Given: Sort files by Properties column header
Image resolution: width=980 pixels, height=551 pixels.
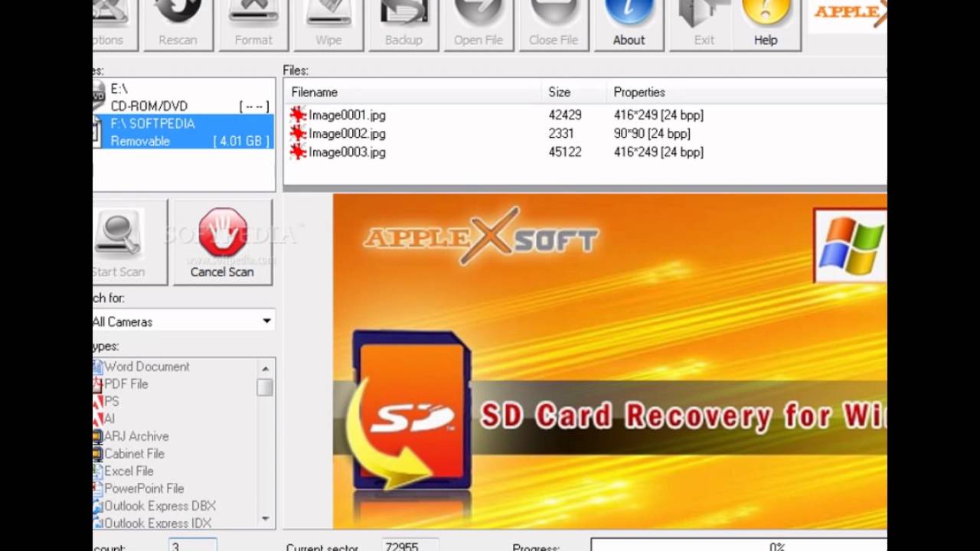Looking at the screenshot, I should [639, 92].
